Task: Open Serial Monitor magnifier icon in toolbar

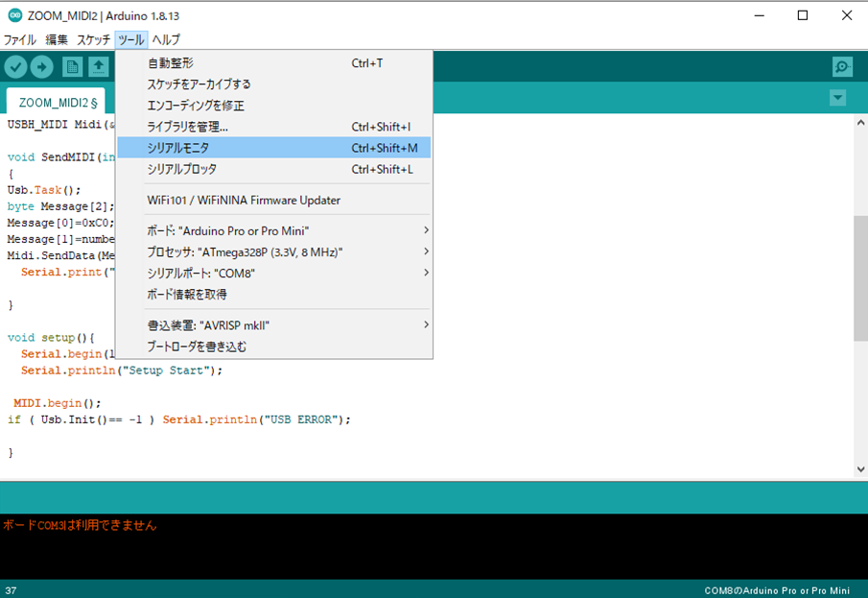Action: tap(842, 67)
